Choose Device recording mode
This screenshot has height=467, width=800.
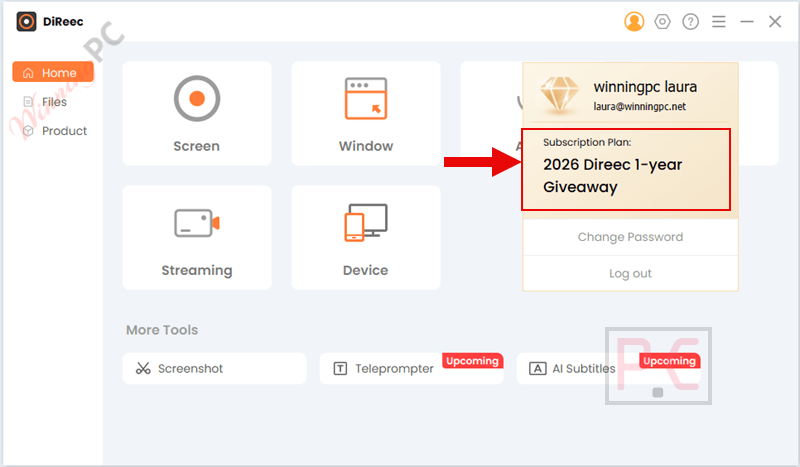(x=366, y=237)
